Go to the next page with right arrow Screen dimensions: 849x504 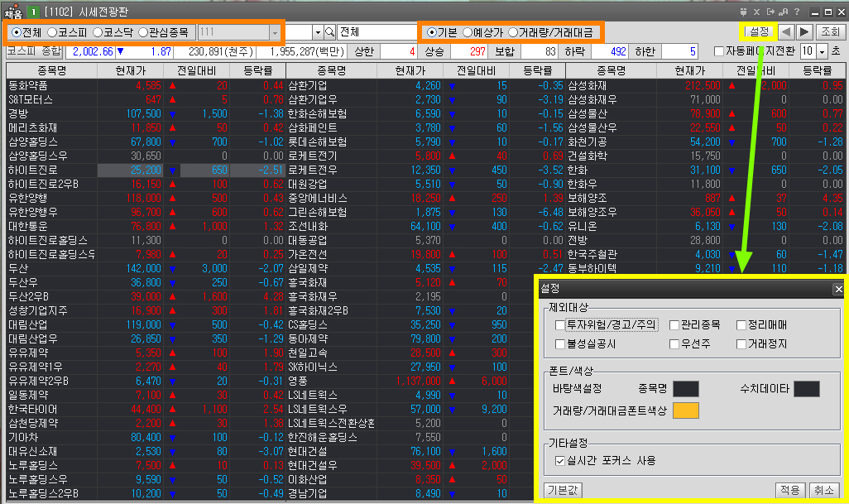point(802,32)
